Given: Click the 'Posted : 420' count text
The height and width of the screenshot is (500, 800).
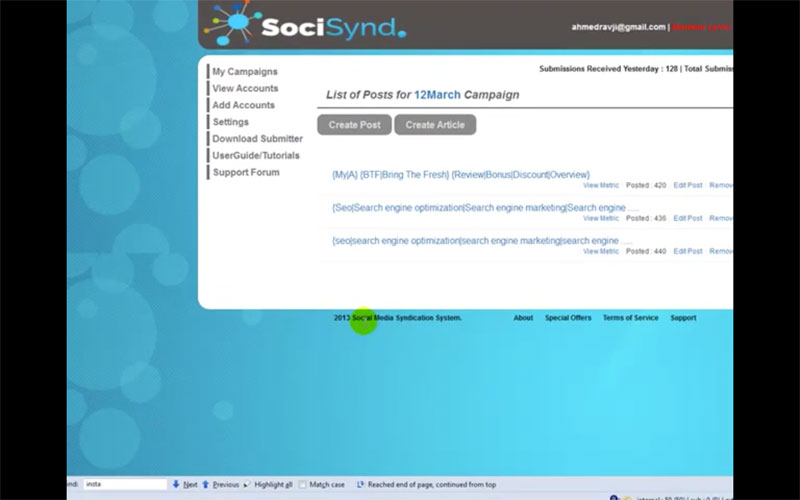Looking at the screenshot, I should [x=646, y=185].
